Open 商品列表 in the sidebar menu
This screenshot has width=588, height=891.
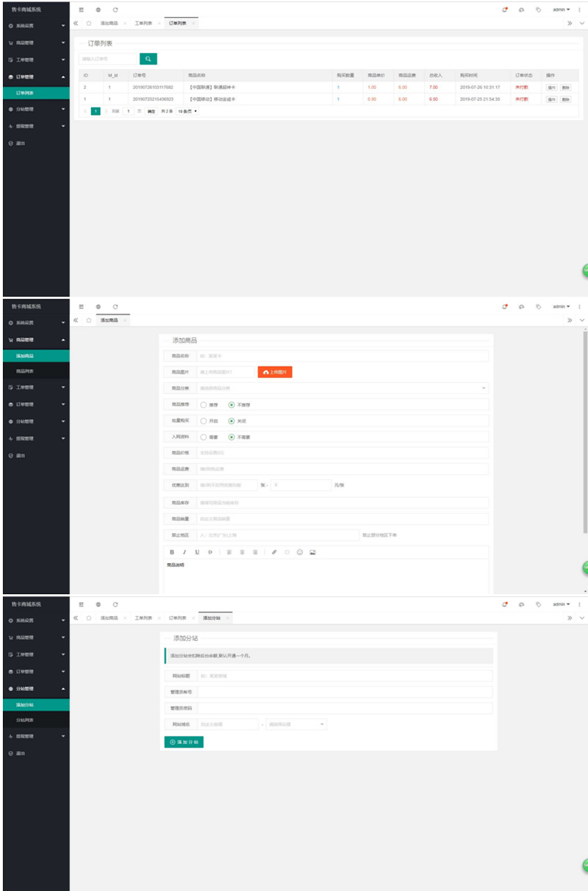tap(36, 371)
